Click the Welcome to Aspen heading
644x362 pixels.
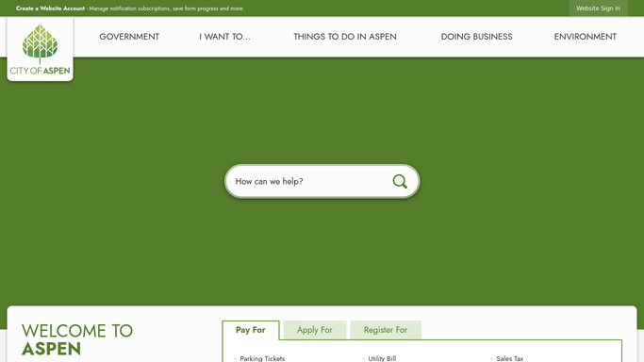[77, 339]
